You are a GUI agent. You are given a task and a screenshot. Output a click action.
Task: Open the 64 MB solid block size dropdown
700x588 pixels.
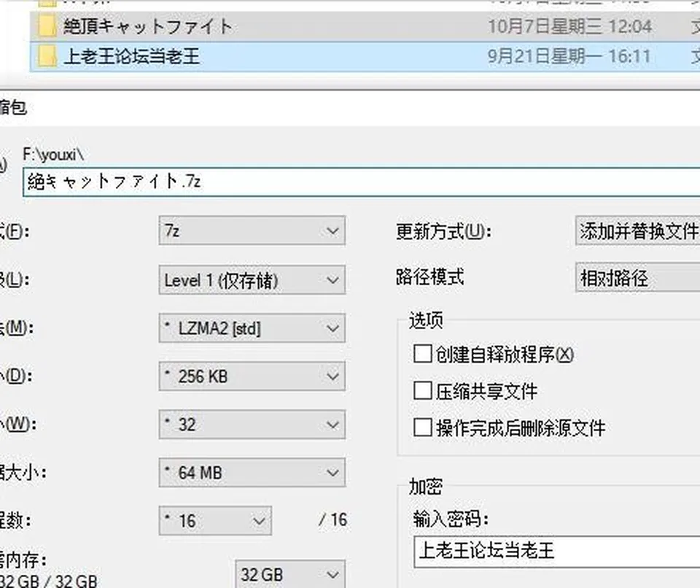click(252, 472)
